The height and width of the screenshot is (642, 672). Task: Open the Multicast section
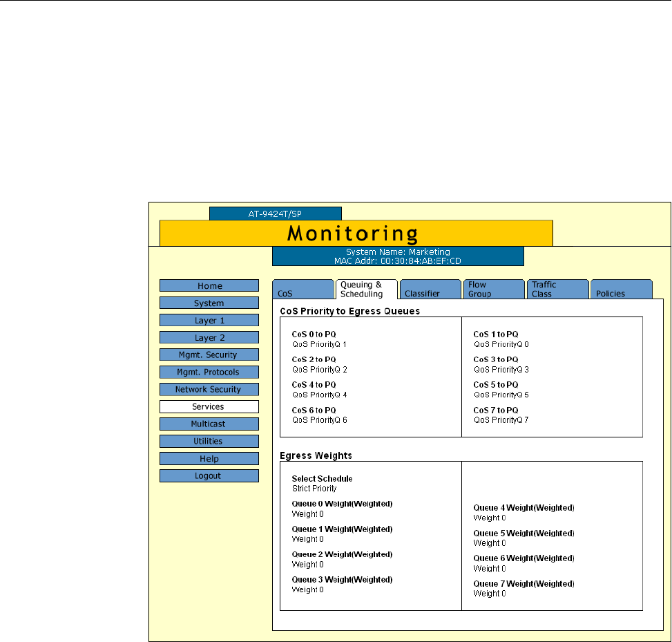(209, 424)
